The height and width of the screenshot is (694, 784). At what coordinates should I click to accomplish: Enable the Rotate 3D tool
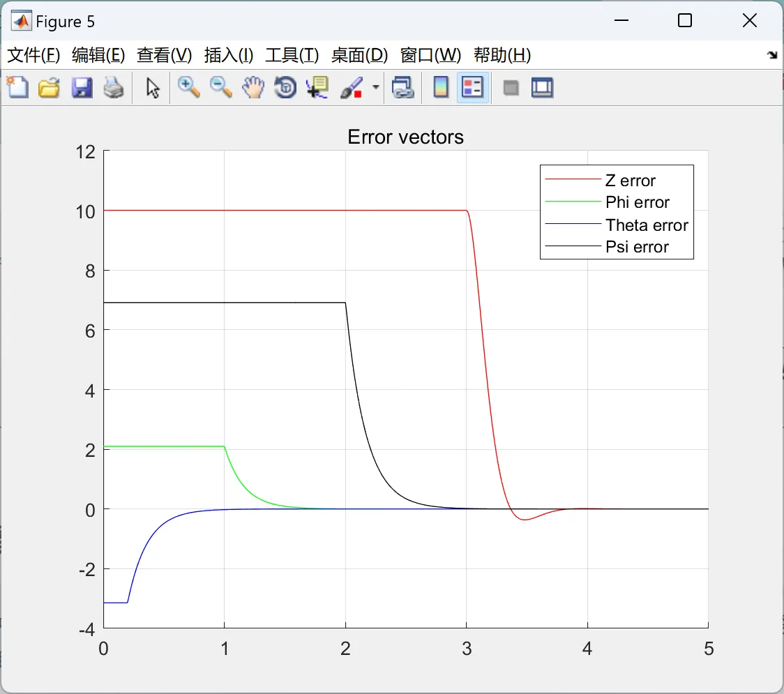coord(285,87)
